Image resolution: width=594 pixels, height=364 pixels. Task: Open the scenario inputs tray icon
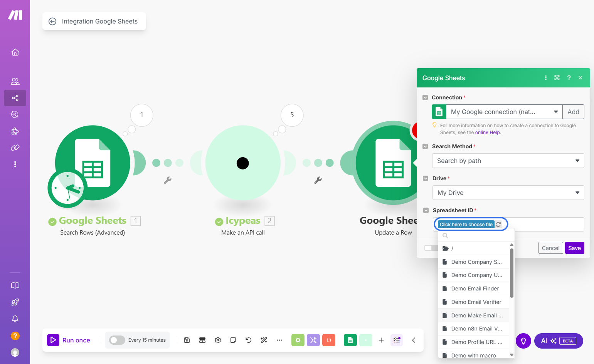point(202,340)
